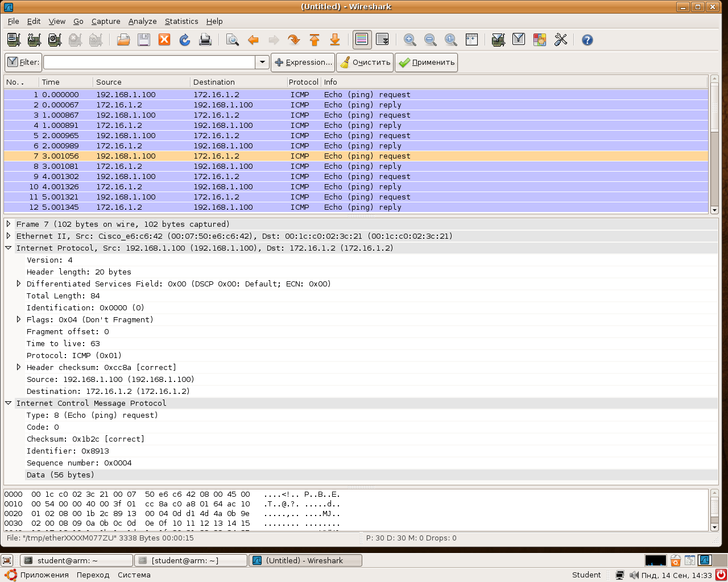The width and height of the screenshot is (728, 582).
Task: Reload the capture file icon
Action: [185, 40]
